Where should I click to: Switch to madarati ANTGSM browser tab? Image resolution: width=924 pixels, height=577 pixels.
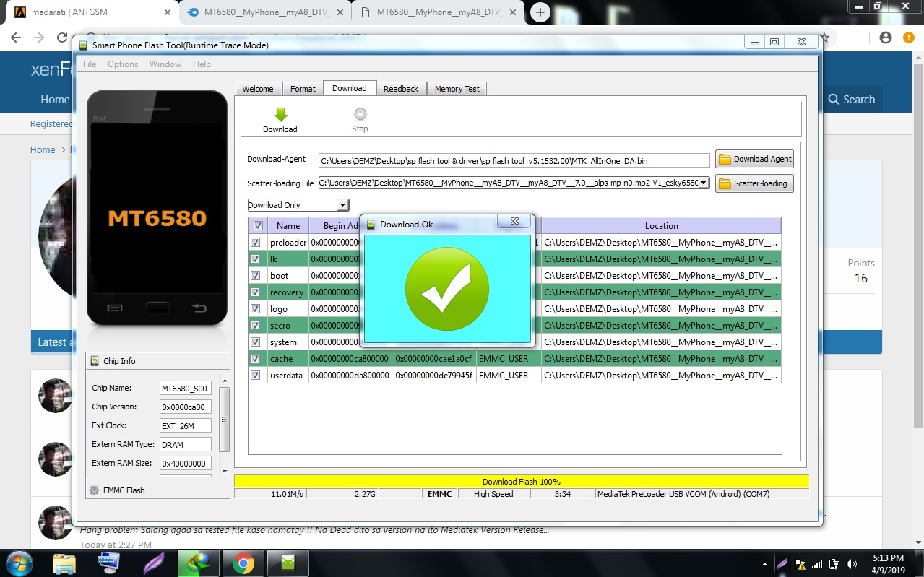point(92,12)
